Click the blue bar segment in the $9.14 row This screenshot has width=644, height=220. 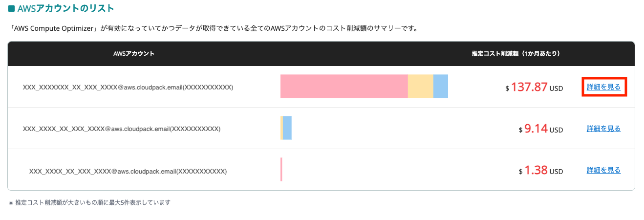coord(287,128)
